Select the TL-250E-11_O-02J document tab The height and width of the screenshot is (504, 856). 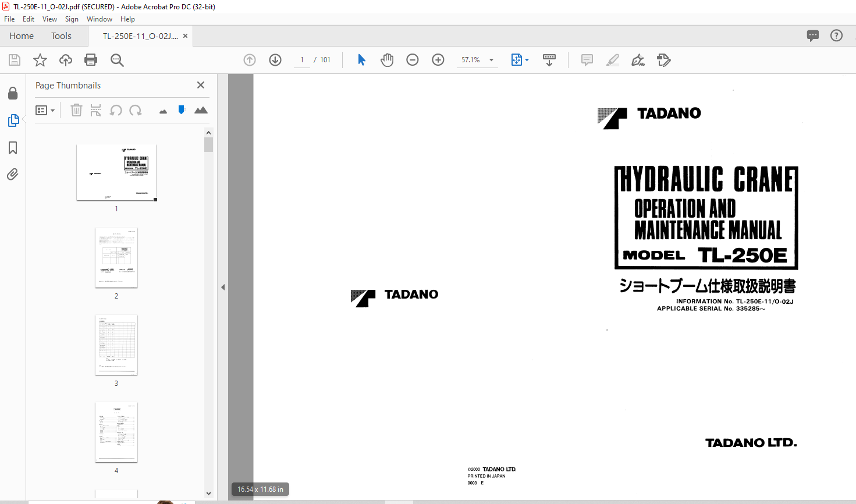(140, 36)
